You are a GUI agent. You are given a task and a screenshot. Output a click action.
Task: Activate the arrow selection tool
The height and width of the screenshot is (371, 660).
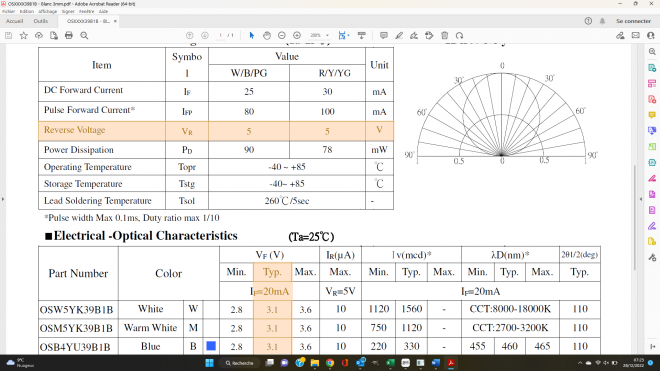click(251, 35)
